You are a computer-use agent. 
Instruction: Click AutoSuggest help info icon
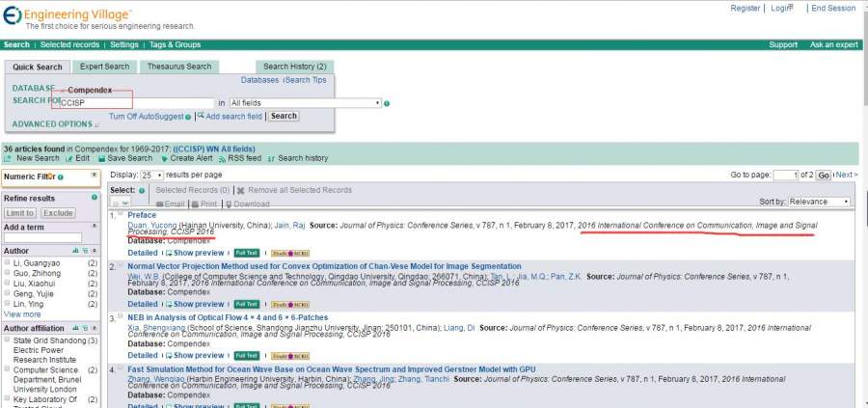188,117
